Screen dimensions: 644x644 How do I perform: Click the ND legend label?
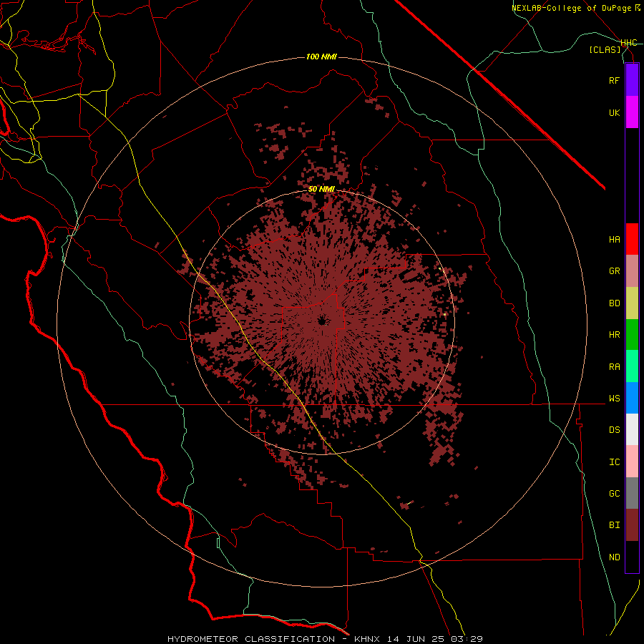(614, 557)
